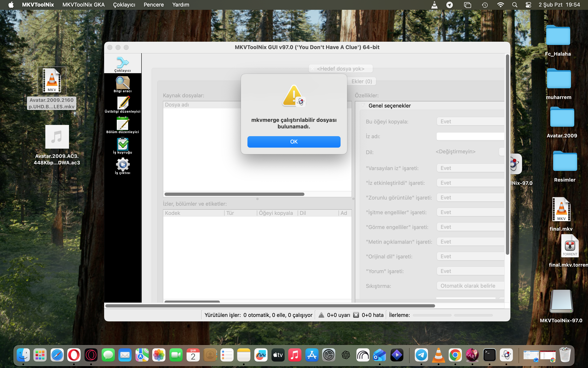The height and width of the screenshot is (368, 588).
Task: Click the first İlerleme progress bar
Action: (x=432, y=315)
